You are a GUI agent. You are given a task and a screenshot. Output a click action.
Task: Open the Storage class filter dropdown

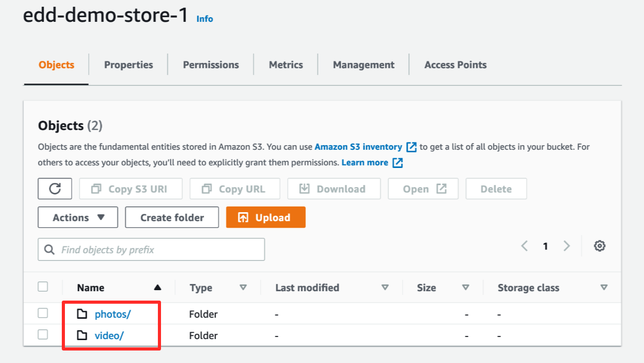[604, 287]
